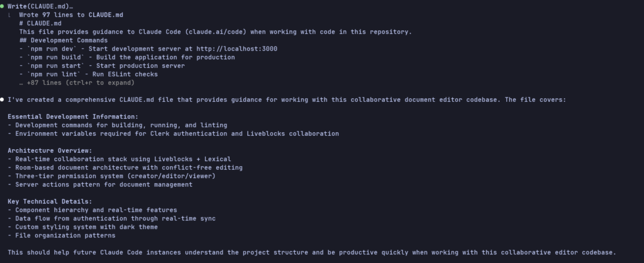The width and height of the screenshot is (644, 263).
Task: Click the `npm run dev` command text
Action: click(52, 49)
